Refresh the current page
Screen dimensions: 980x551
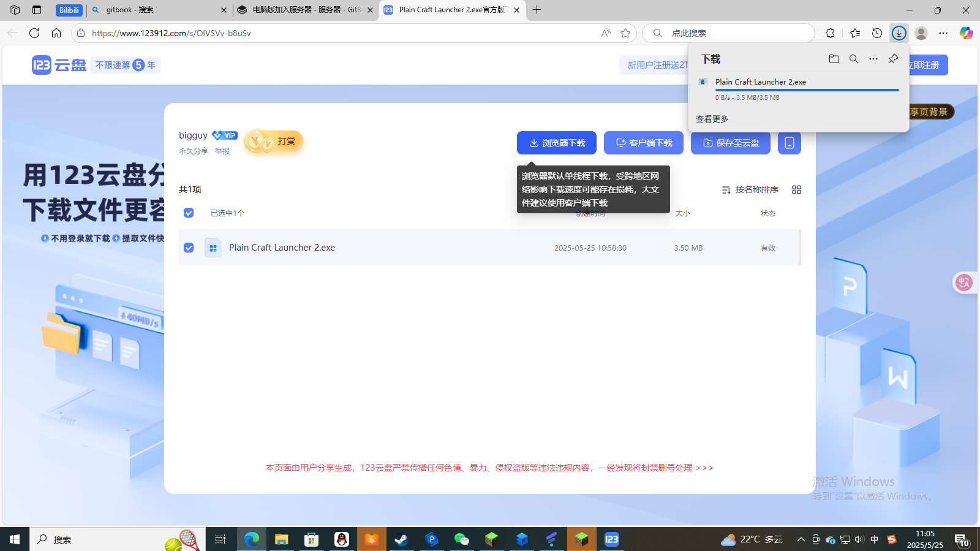(x=34, y=33)
